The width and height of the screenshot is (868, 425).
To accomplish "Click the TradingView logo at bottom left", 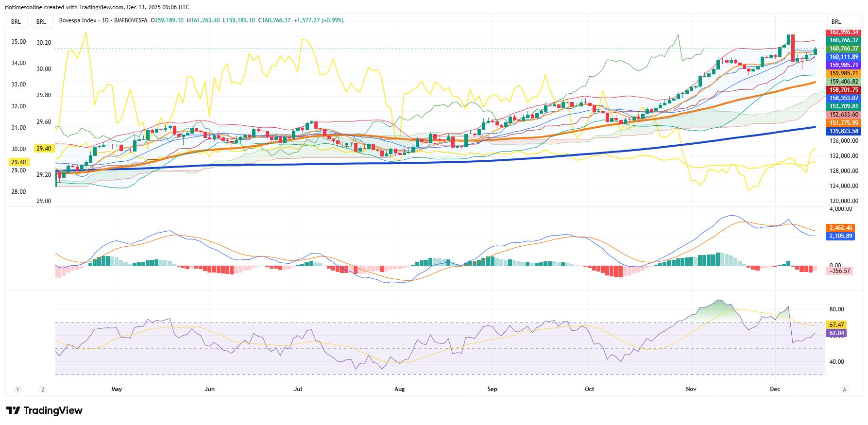I will (x=44, y=410).
